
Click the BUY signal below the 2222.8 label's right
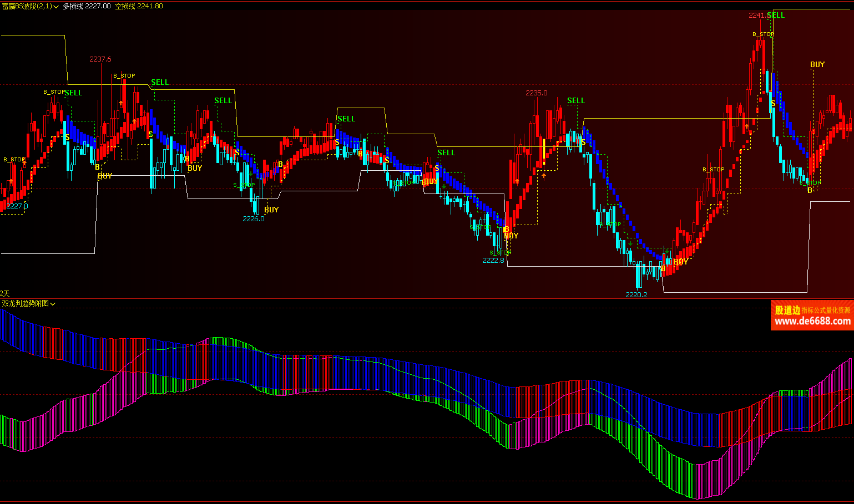511,236
